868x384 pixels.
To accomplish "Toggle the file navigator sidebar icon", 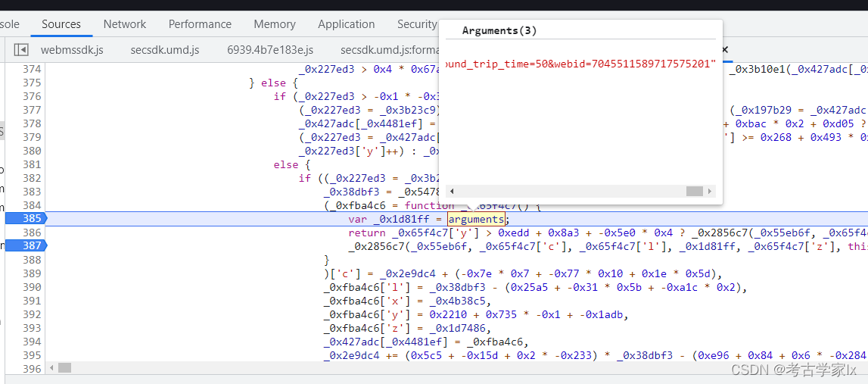I will (x=21, y=50).
